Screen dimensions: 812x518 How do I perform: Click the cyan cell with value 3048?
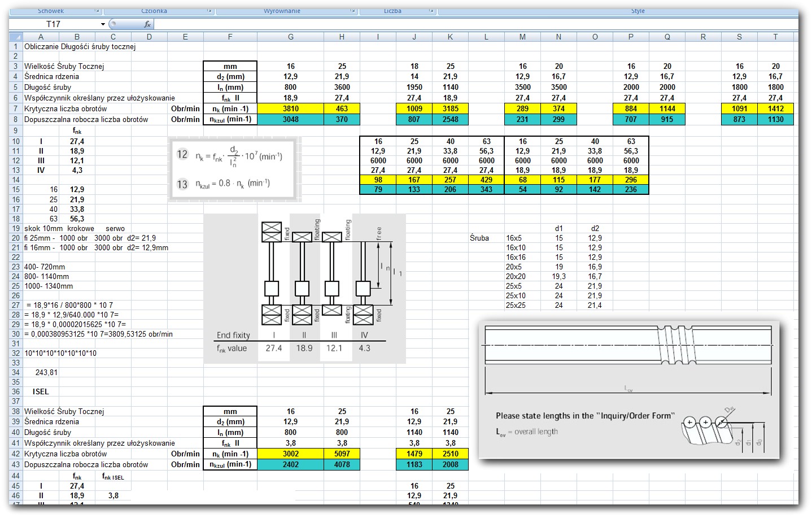point(291,119)
